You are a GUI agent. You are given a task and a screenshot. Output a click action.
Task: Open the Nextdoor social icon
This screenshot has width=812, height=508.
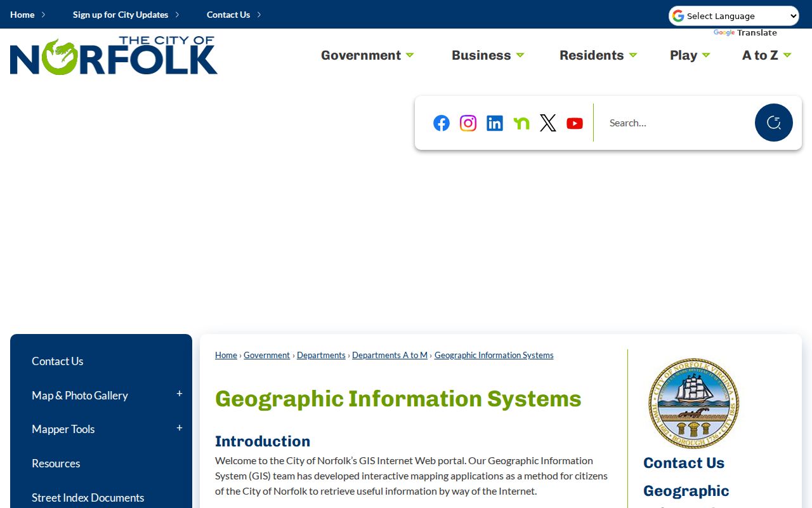tap(521, 123)
